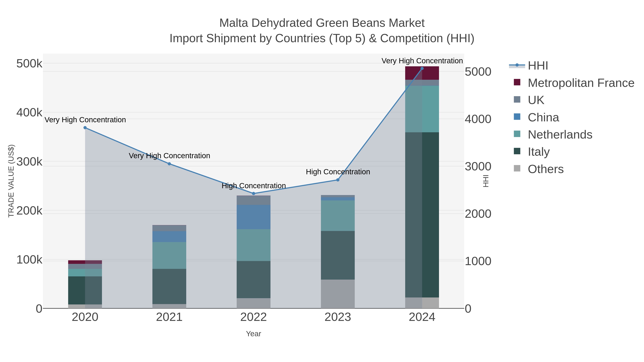Select the Netherlands segment in 2024 bar

pos(422,109)
